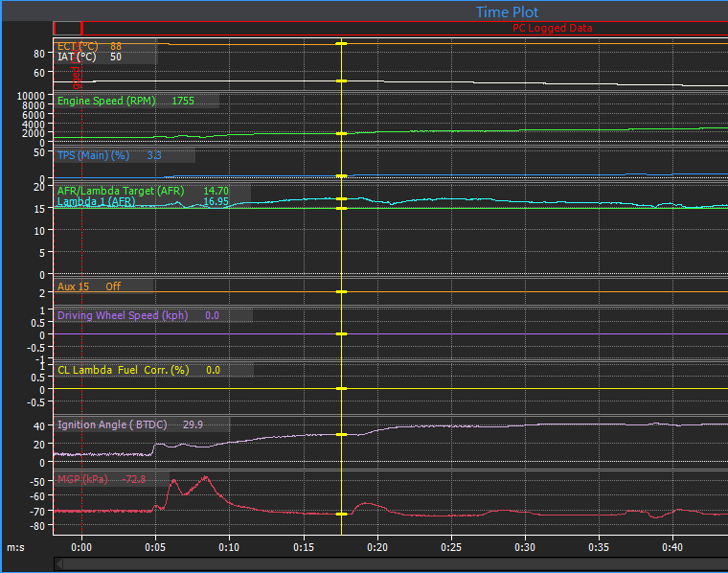Select the Ignition Angle (BTDC) label

click(x=113, y=424)
